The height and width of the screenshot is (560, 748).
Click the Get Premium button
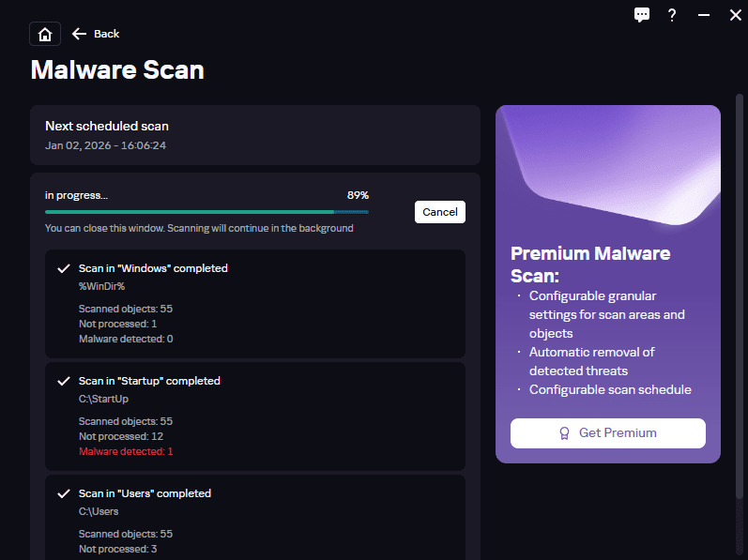click(x=608, y=433)
